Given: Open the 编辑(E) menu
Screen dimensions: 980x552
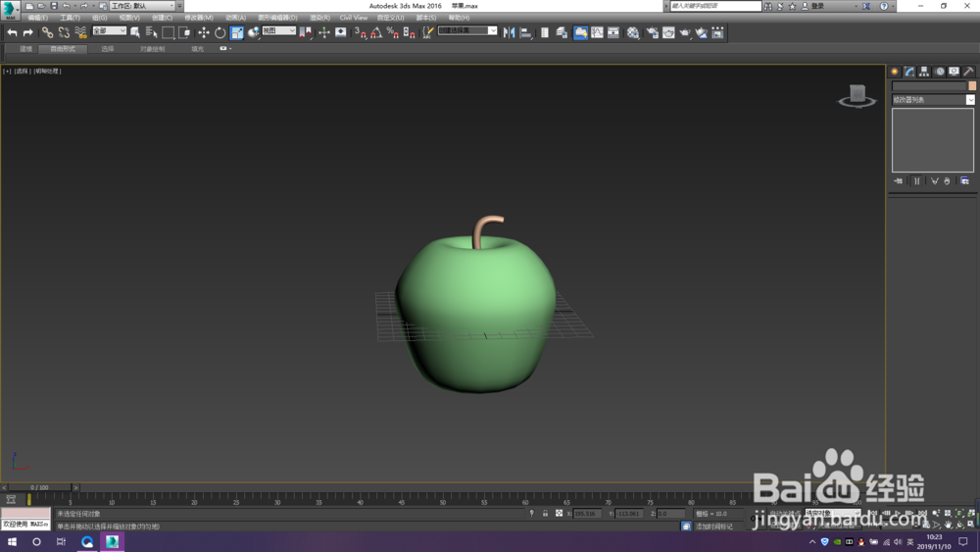Looking at the screenshot, I should [x=37, y=18].
